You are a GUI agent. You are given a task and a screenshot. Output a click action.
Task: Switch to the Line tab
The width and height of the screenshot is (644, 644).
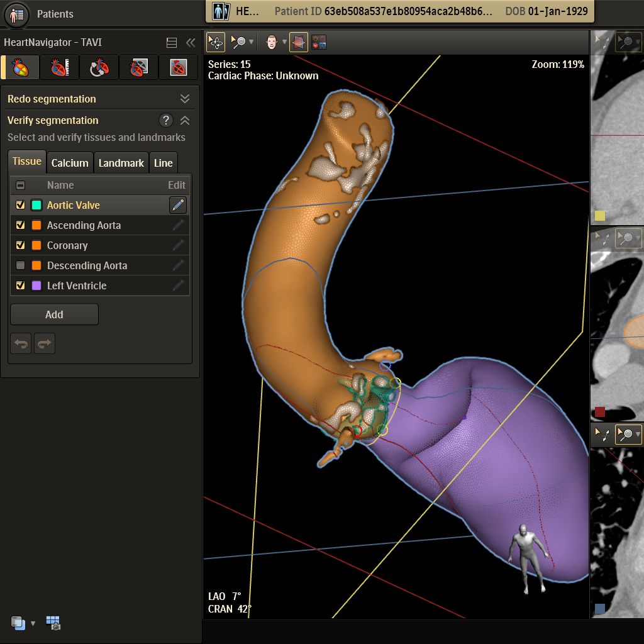[163, 163]
